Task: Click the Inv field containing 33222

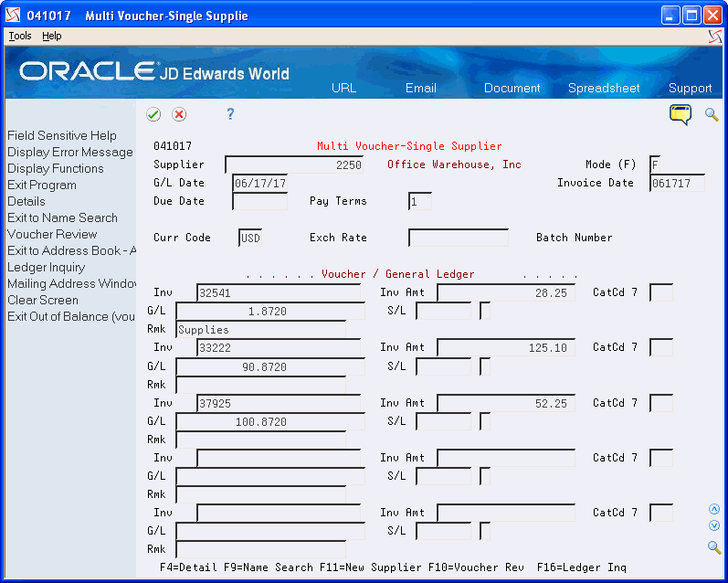Action: (279, 347)
